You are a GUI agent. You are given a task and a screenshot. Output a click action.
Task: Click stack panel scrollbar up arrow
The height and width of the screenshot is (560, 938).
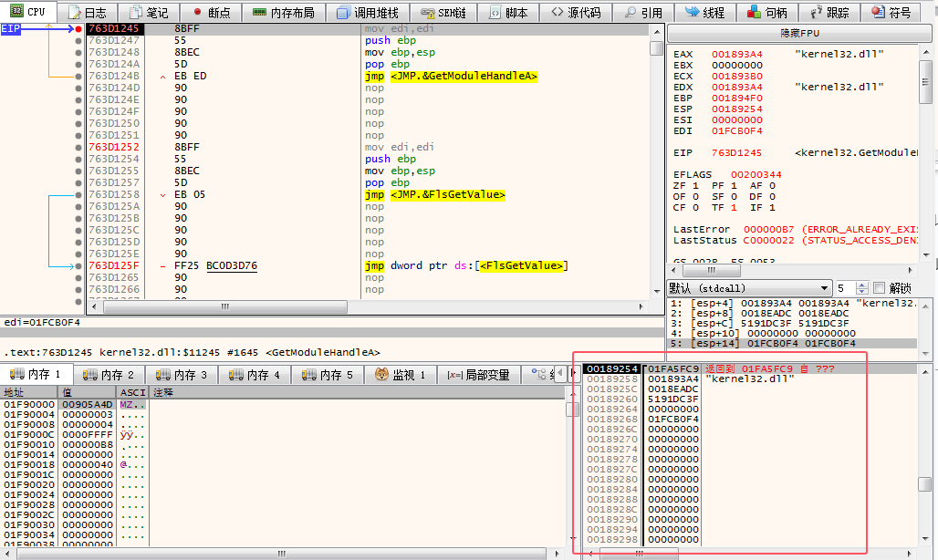pos(925,372)
